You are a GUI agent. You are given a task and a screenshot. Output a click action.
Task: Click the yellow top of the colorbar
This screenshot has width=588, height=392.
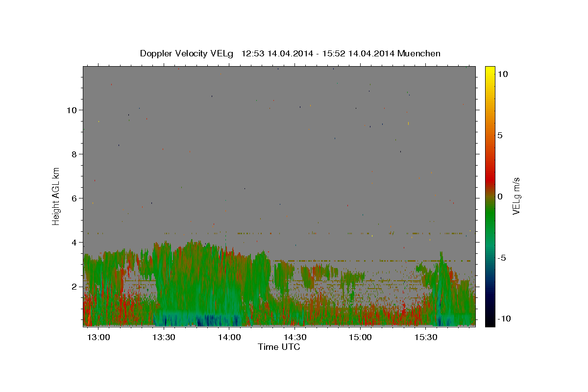[x=490, y=71]
